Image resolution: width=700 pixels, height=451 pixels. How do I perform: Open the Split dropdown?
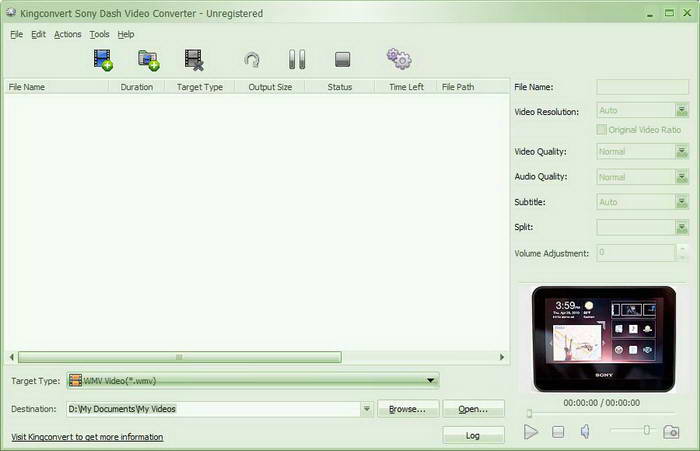[682, 228]
